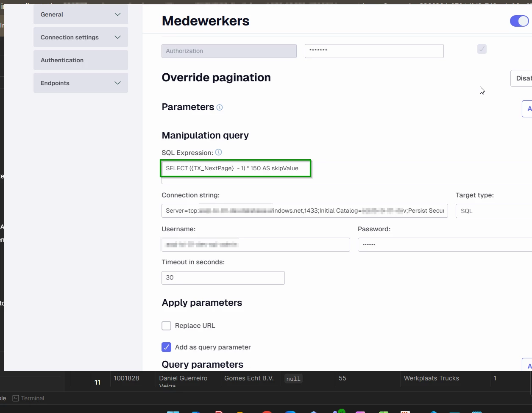Open the Target type SQL dropdown
This screenshot has height=413, width=532.
click(494, 211)
